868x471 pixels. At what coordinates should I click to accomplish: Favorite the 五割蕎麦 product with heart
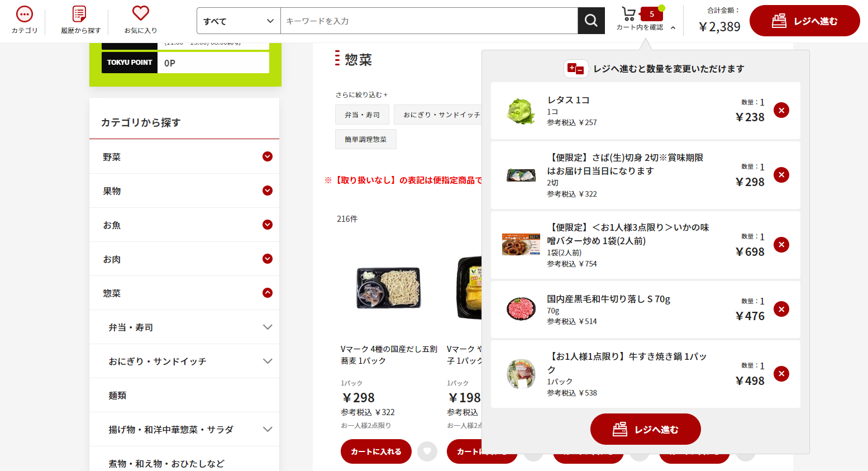point(427,451)
